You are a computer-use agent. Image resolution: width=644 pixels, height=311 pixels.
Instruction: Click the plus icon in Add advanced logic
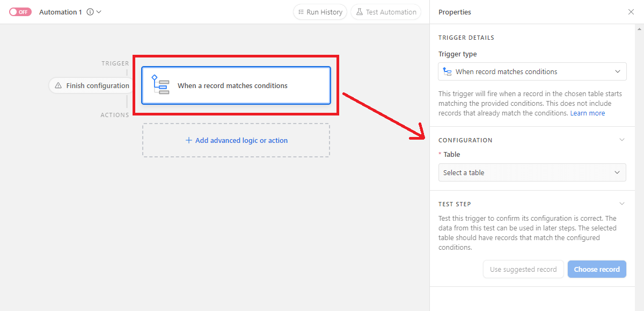(x=188, y=140)
